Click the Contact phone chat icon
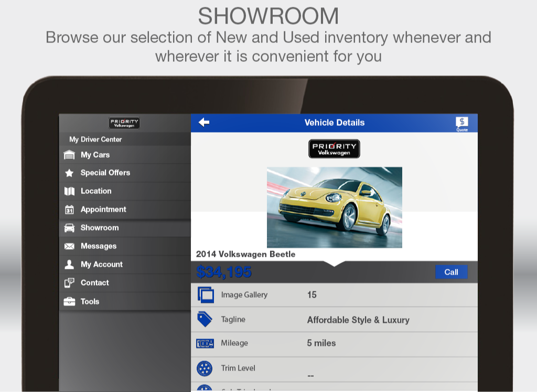 coord(69,283)
